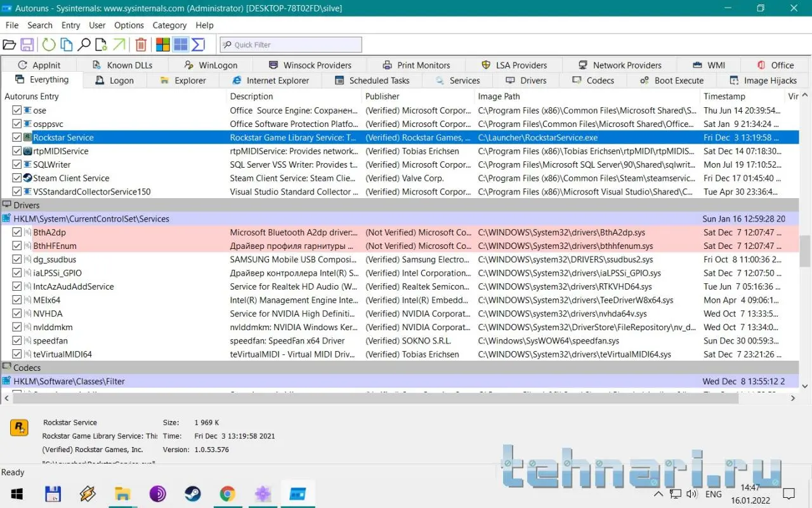Click the Jump to Entry green arrow icon
Screen dimensions: 812x508
[x=119, y=44]
